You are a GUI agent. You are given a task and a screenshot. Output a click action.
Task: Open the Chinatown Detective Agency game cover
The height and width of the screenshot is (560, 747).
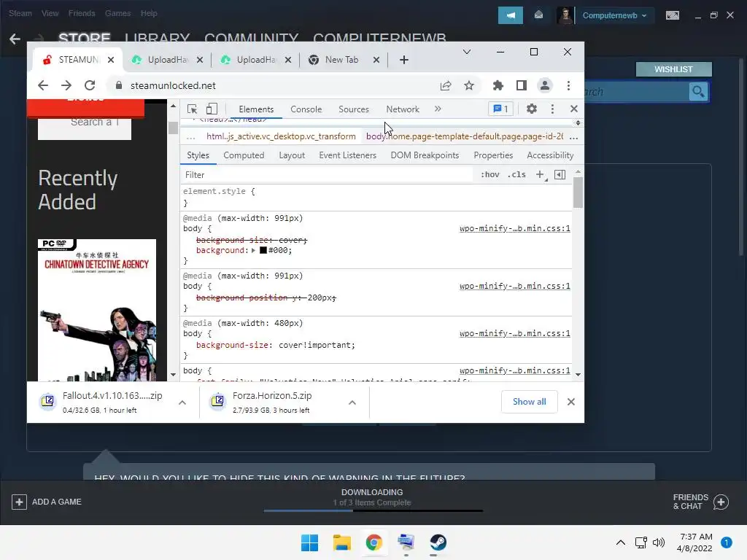coord(97,310)
